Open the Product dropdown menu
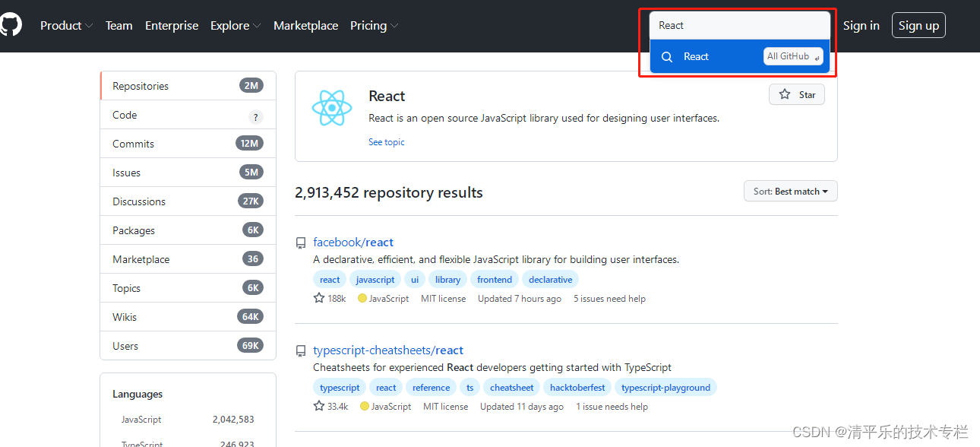Screen dimensions: 980x447 66,26
